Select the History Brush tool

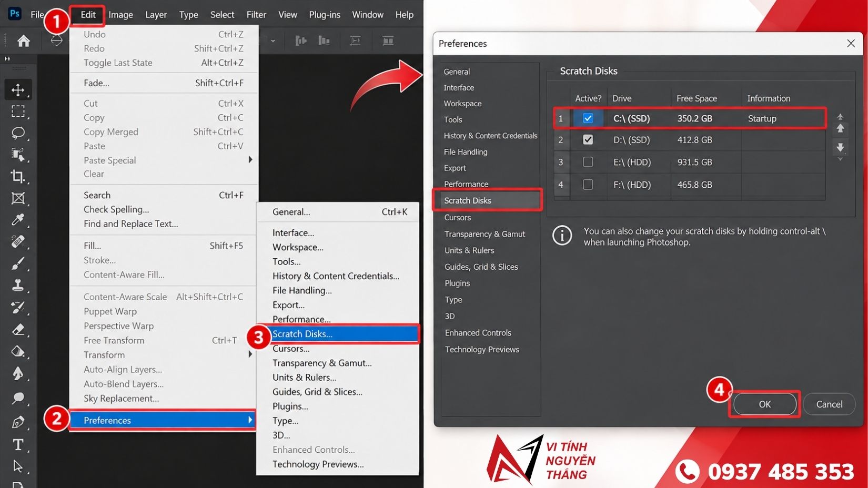[x=18, y=307]
